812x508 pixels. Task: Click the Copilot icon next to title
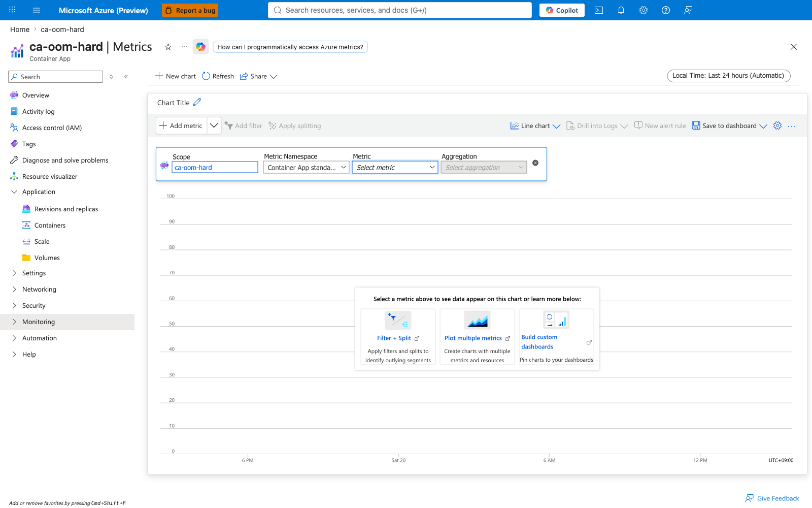pos(201,47)
